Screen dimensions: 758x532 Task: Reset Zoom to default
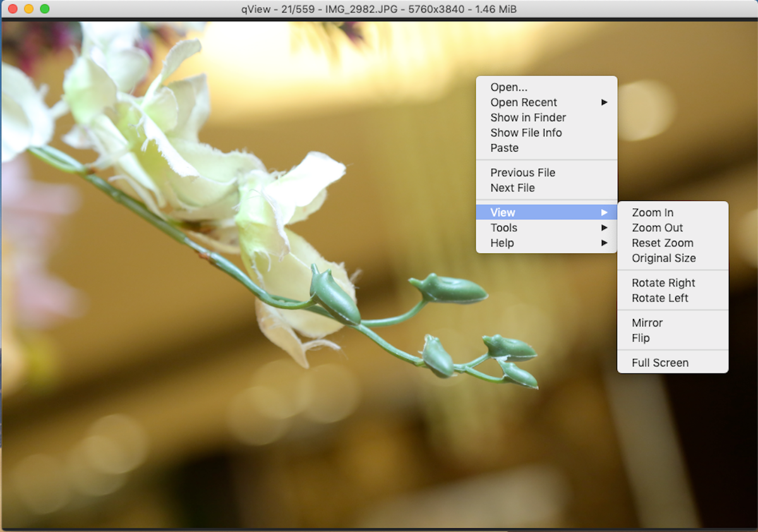pyautogui.click(x=662, y=243)
